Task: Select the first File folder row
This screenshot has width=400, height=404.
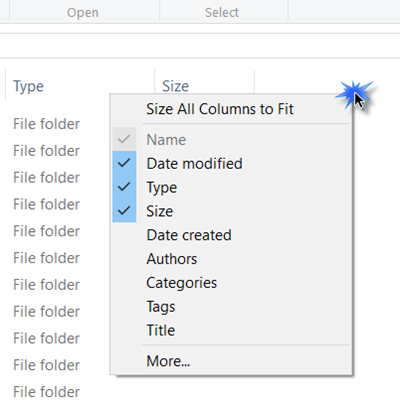Action: pyautogui.click(x=46, y=124)
